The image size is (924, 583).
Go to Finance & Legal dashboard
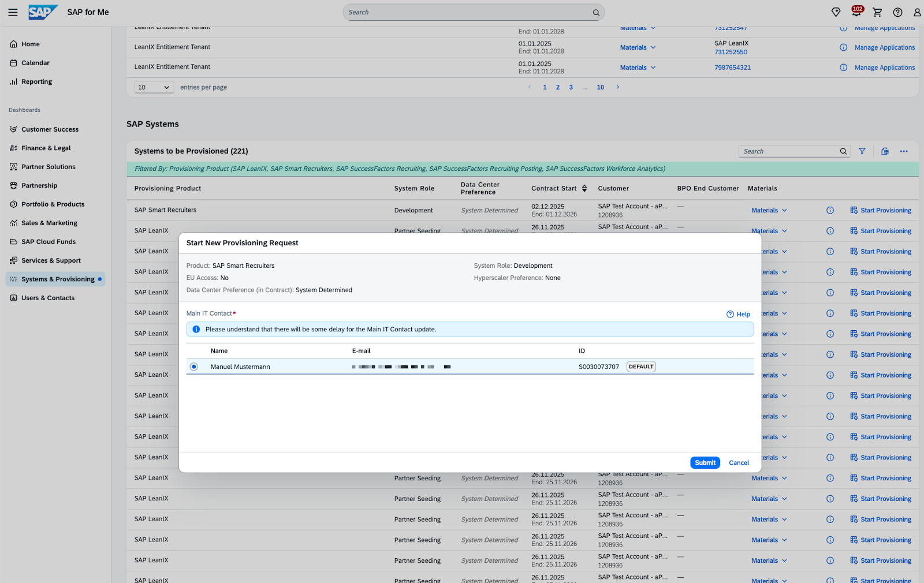coord(46,148)
